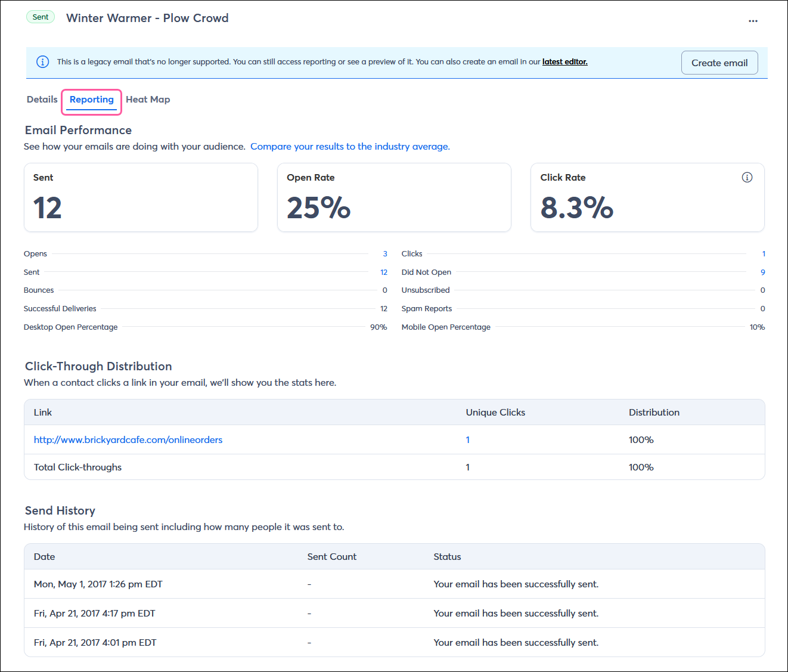Screen dimensions: 788x672
Task: Switch to the Heat Map tab
Action: (148, 100)
